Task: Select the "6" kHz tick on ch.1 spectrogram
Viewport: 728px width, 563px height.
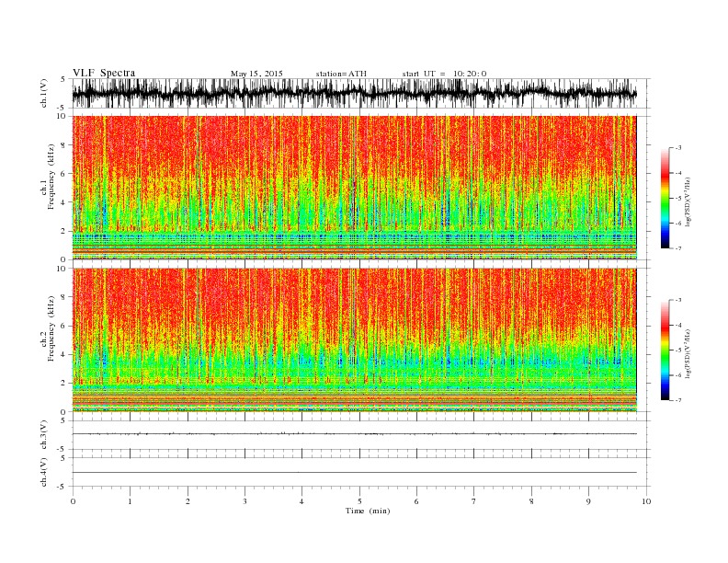Action: pos(64,174)
